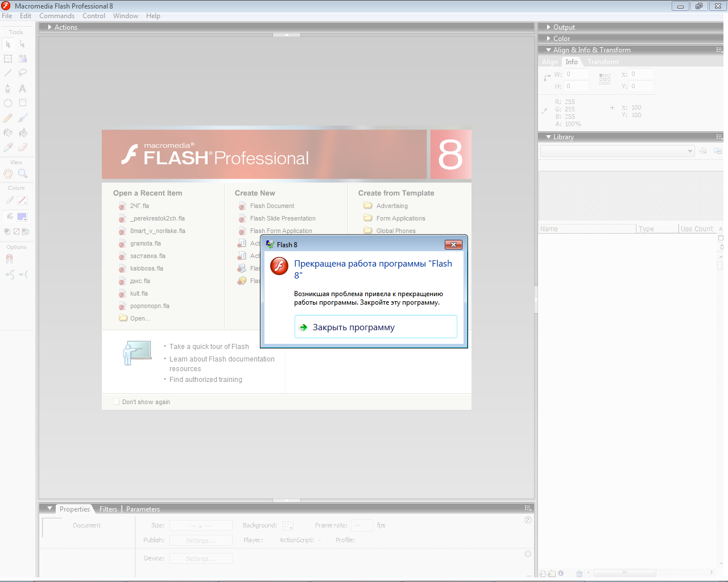Select the Oval tool

click(8, 103)
